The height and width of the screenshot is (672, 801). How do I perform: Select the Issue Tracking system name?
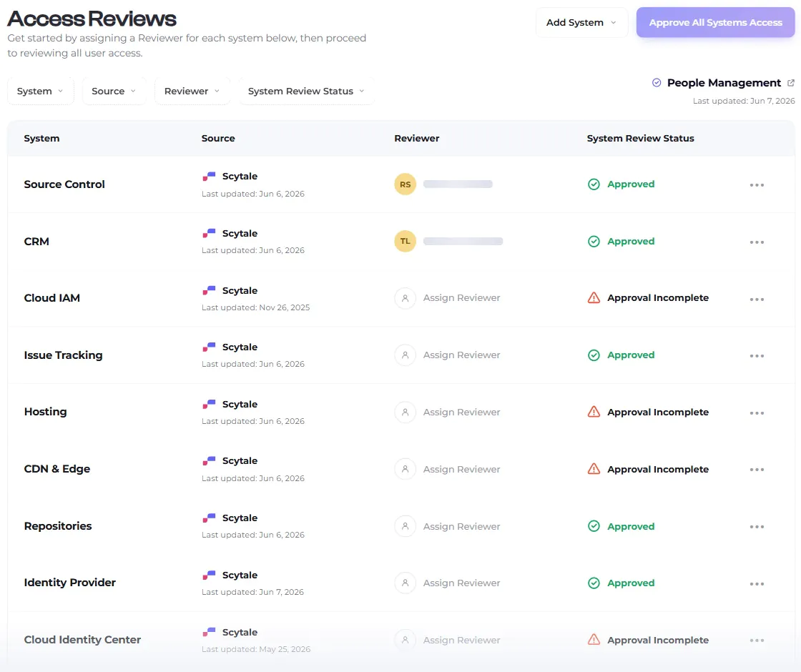(63, 355)
